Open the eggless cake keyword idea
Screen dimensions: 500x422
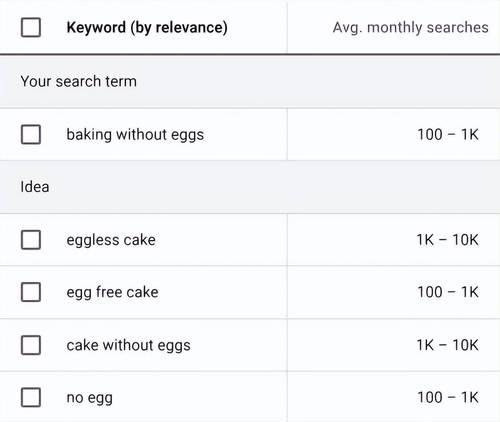point(111,240)
